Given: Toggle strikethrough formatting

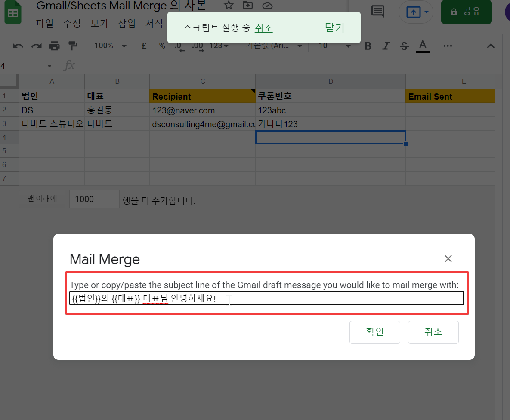Looking at the screenshot, I should [404, 46].
